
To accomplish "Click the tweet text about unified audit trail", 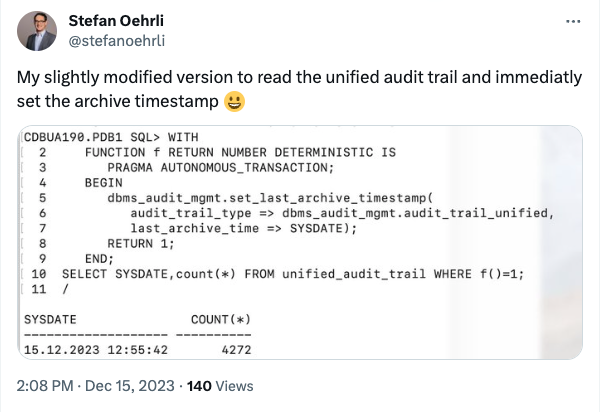I will [299, 89].
